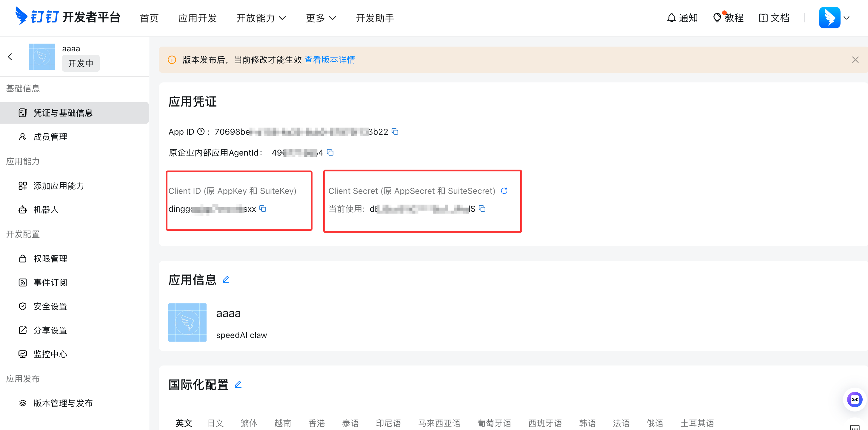This screenshot has width=868, height=430.
Task: Switch to the 繁体 language tab
Action: pyautogui.click(x=249, y=423)
